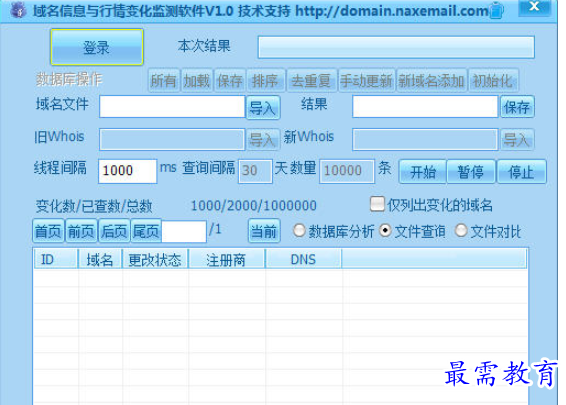Click the 加载 load button

tap(197, 80)
